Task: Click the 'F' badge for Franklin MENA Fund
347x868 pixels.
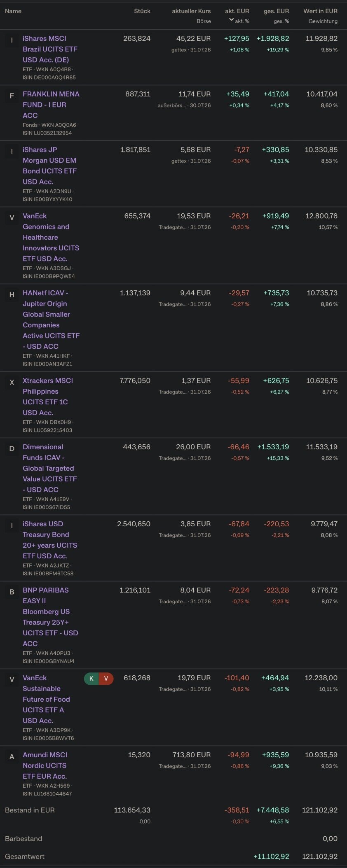Action: click(12, 96)
